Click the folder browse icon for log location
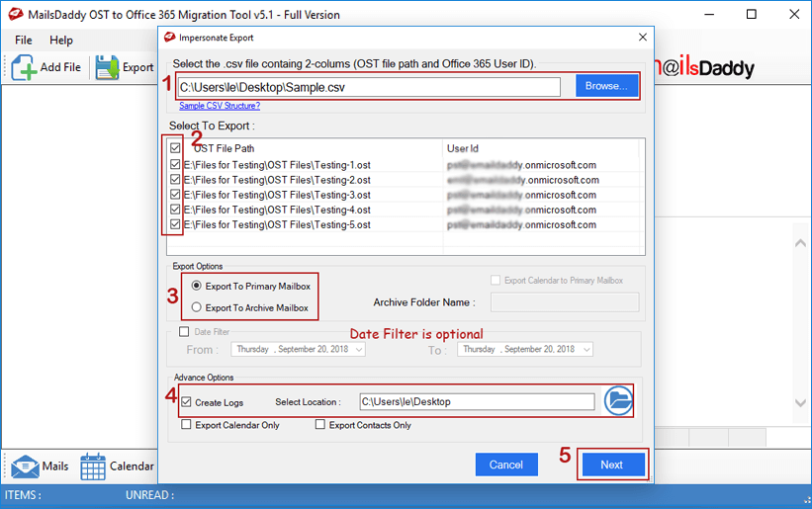This screenshot has width=812, height=509. tap(618, 400)
